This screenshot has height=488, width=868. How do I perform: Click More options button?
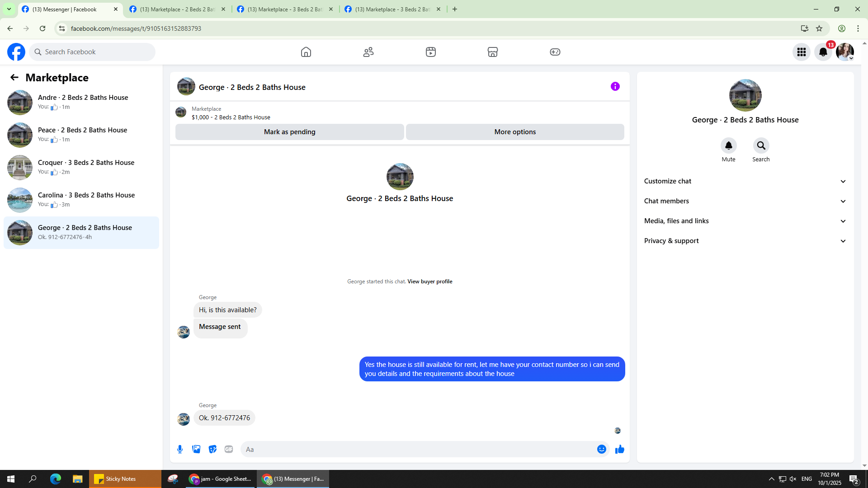click(515, 132)
